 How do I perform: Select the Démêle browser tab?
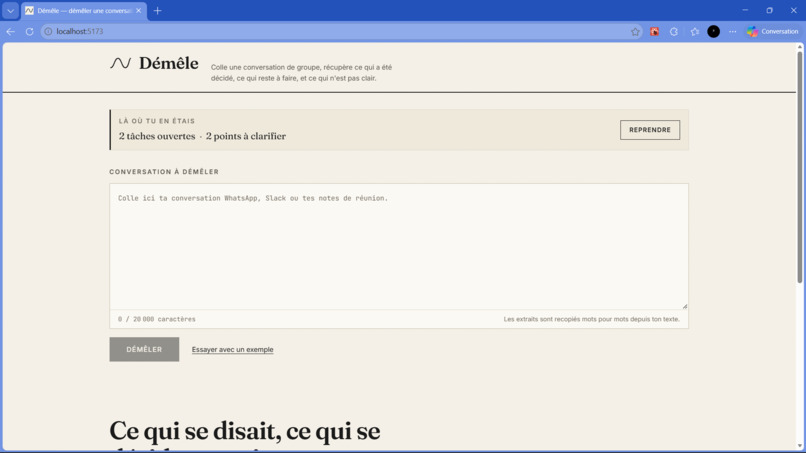click(84, 10)
